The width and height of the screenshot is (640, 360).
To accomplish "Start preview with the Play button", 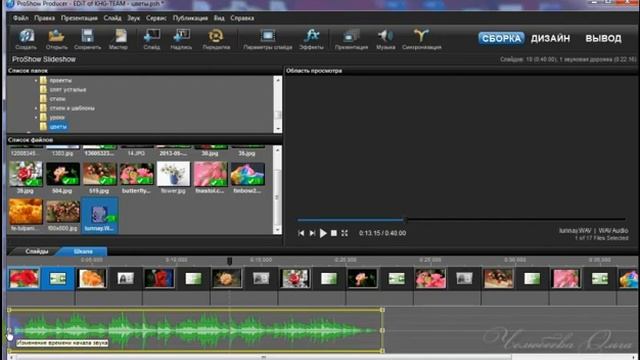I will pyautogui.click(x=323, y=233).
